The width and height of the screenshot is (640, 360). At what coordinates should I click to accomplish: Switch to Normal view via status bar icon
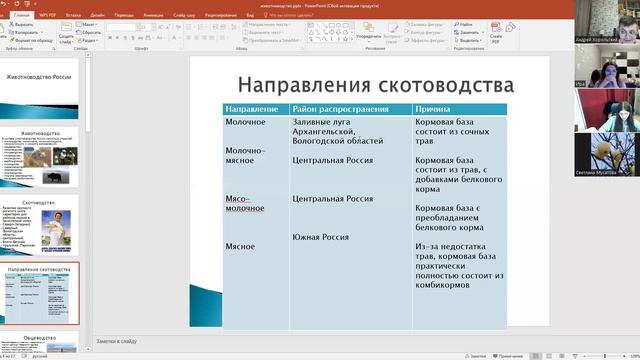[x=536, y=356]
